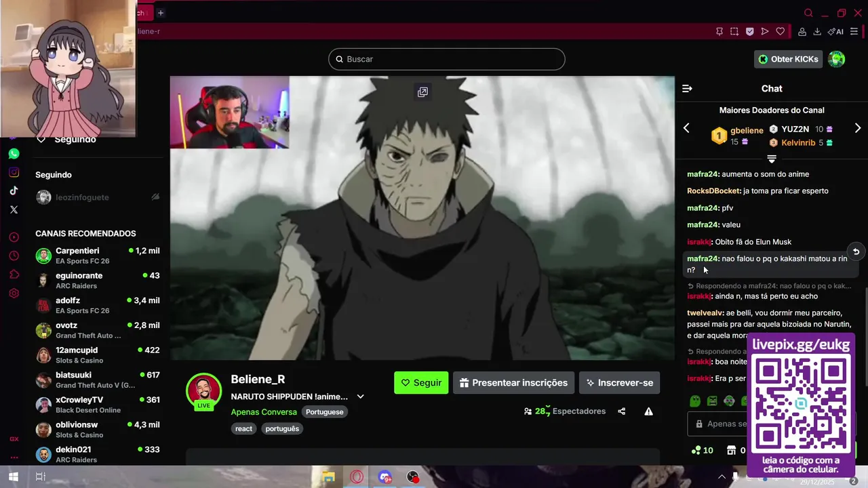Open WhatsApp in the browser sidebar
868x488 pixels.
14,154
